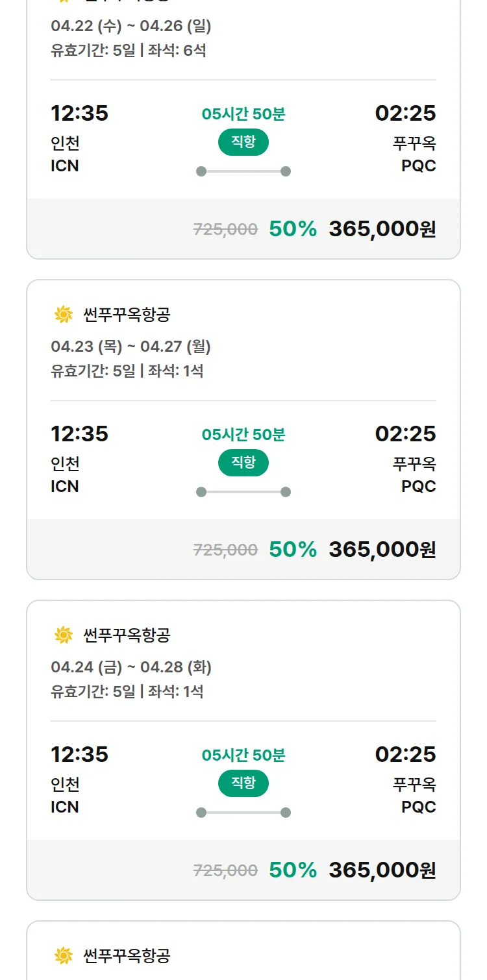Click 직항 badge on 04.24 flight

coord(243,783)
